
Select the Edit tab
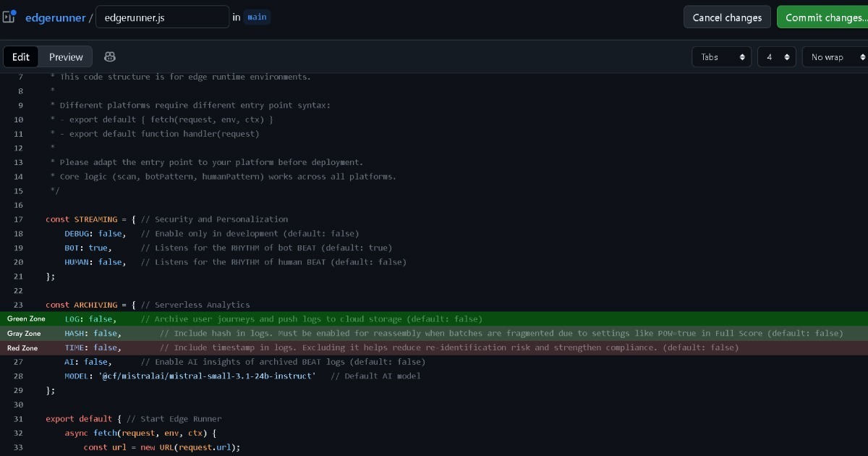coord(21,56)
